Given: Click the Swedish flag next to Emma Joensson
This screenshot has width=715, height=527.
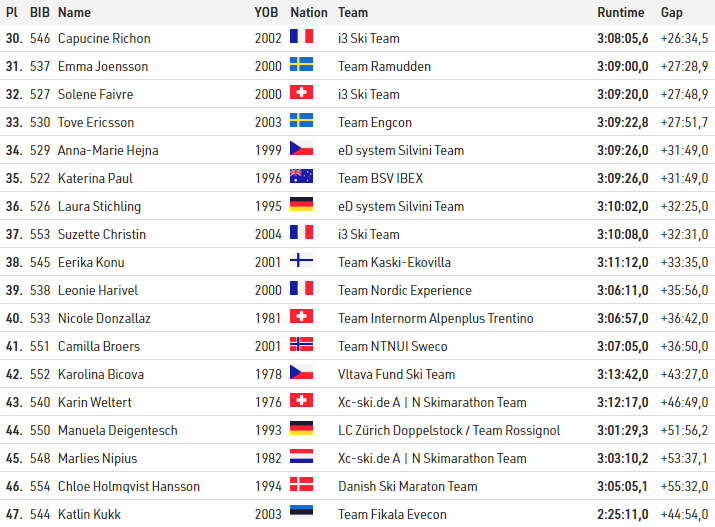Looking at the screenshot, I should point(301,66).
